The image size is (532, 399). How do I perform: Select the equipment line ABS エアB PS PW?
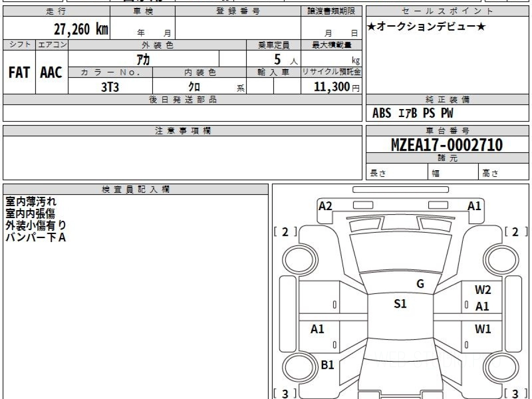[x=413, y=113]
